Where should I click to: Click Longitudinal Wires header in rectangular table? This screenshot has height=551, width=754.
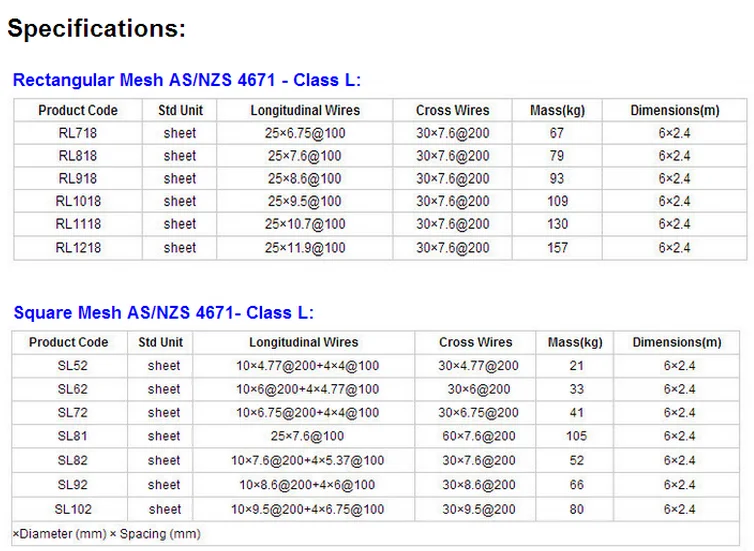[x=304, y=110]
